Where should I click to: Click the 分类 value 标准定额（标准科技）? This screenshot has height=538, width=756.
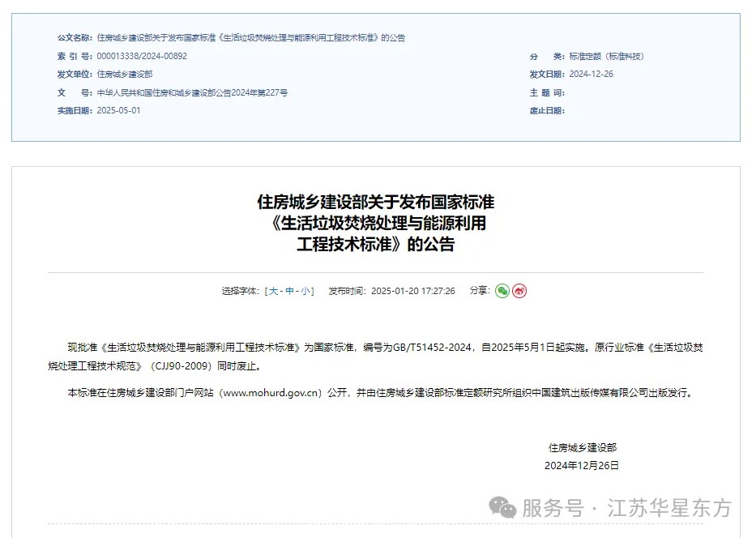[607, 57]
